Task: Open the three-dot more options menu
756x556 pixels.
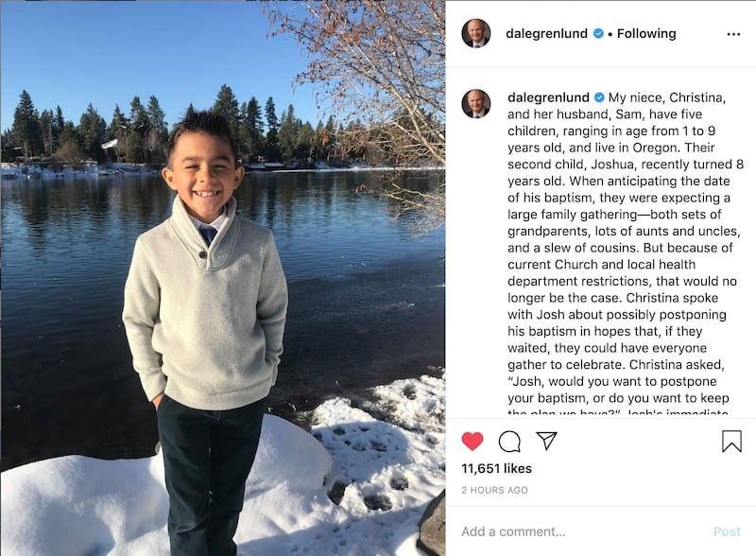Action: 733,34
